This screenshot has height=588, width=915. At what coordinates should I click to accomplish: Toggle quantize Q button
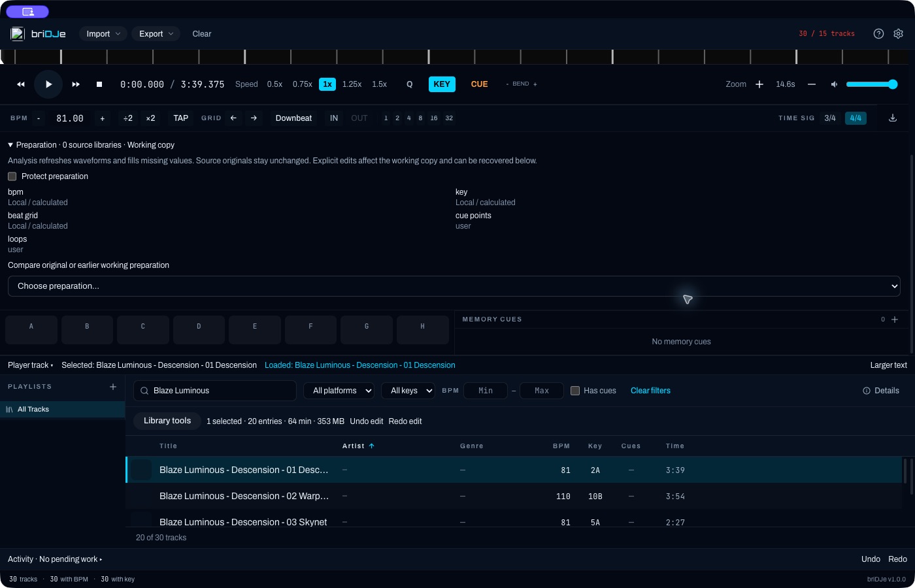coord(410,84)
